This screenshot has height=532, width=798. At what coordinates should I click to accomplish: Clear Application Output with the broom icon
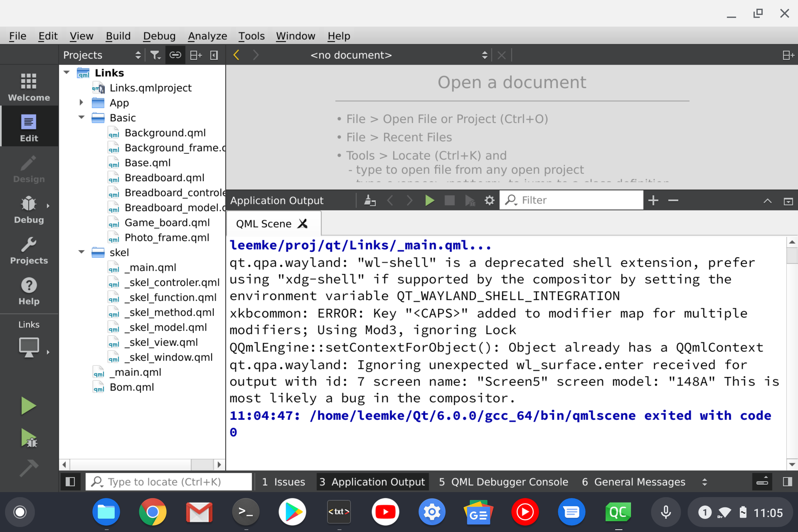[369, 200]
